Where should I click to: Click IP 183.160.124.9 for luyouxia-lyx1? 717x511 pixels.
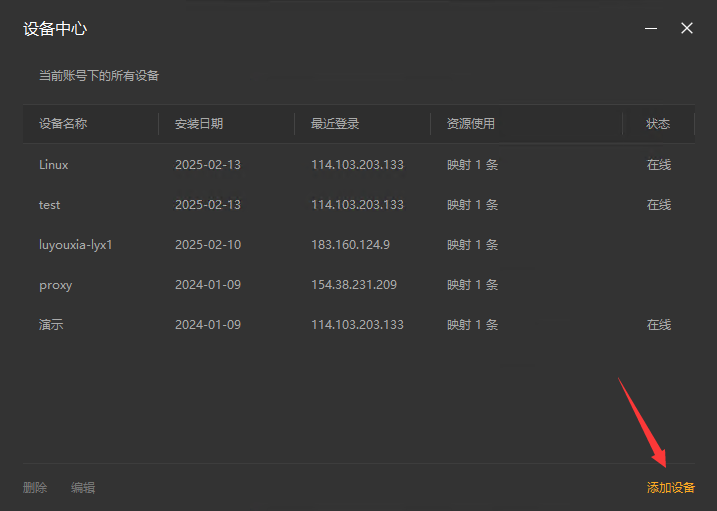coord(350,245)
